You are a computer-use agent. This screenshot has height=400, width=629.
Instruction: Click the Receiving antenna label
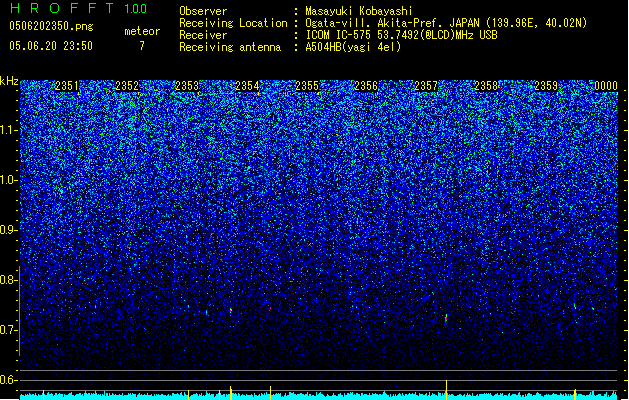(x=230, y=47)
